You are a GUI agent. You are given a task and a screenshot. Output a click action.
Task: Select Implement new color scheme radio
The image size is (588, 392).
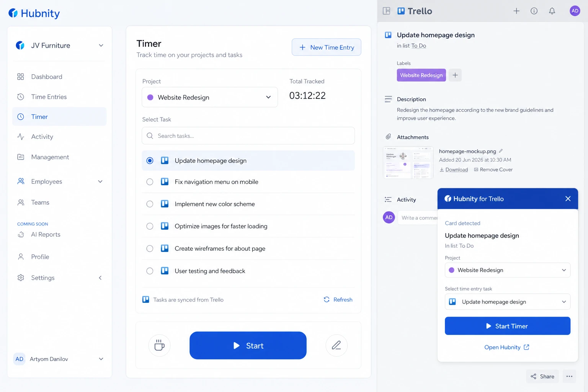tap(150, 204)
